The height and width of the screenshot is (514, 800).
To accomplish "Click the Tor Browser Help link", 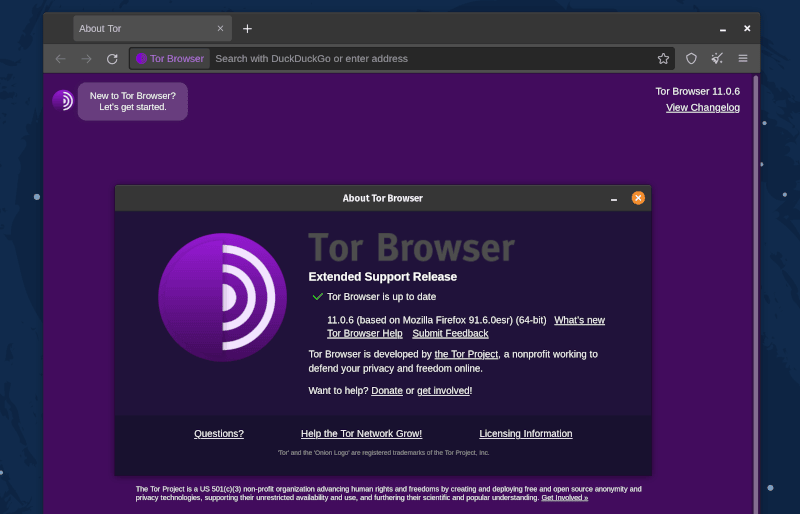I will [365, 333].
